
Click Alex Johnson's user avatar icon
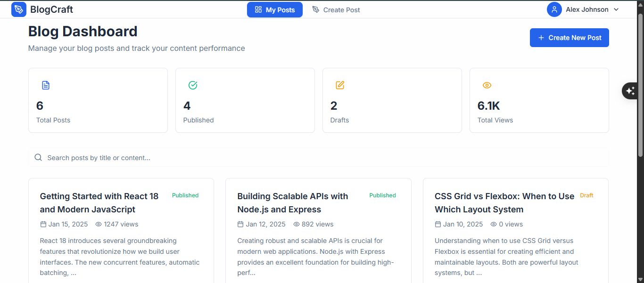pyautogui.click(x=554, y=9)
